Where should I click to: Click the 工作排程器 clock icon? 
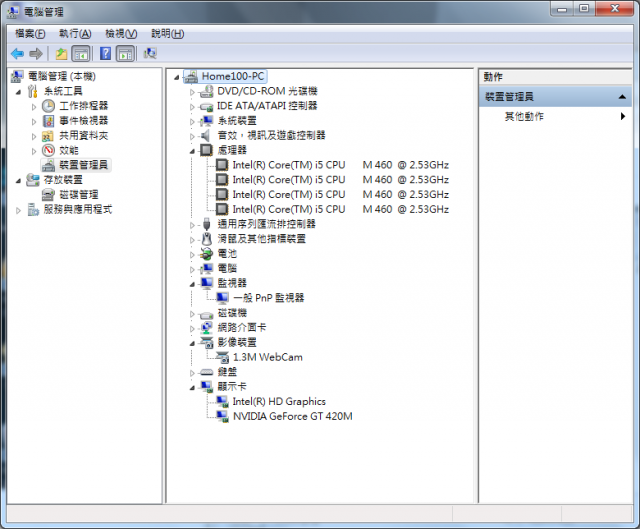48,106
